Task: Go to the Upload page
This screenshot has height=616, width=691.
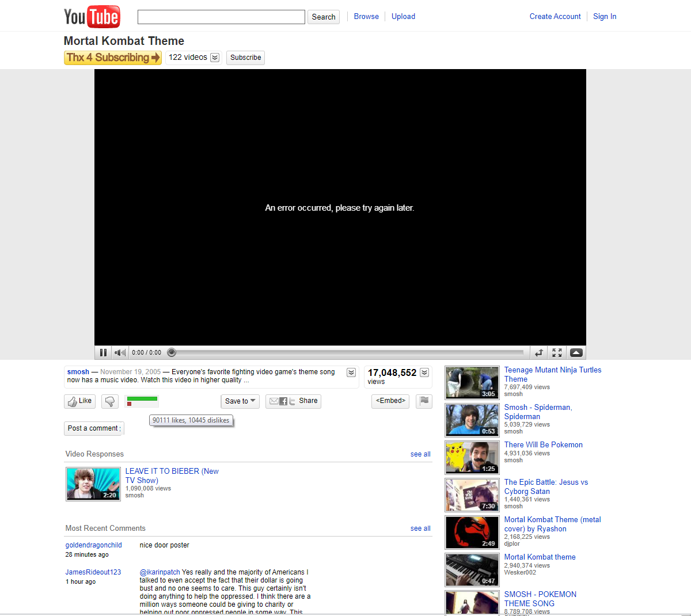Action: pos(403,17)
